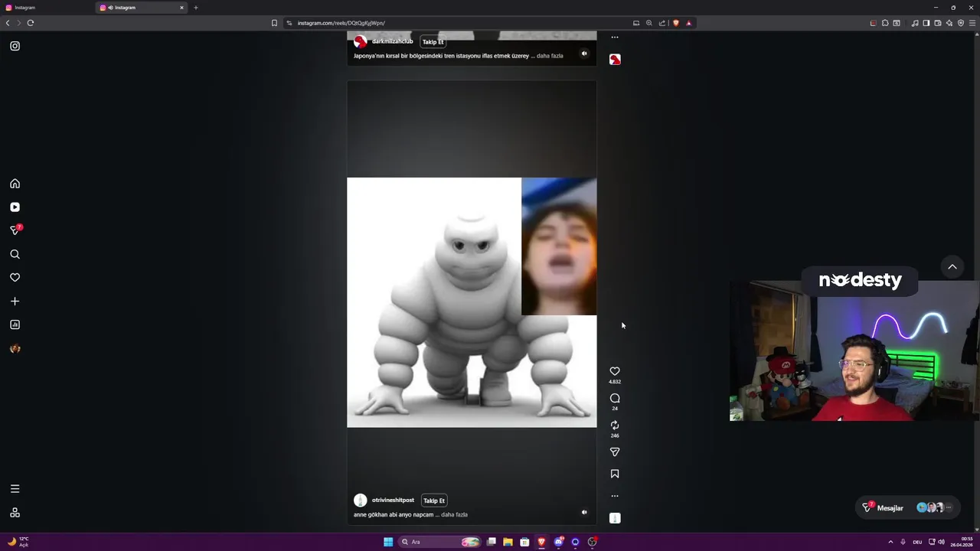Viewport: 980px width, 551px height.
Task: Open Brave Wallet icon
Action: (x=938, y=23)
